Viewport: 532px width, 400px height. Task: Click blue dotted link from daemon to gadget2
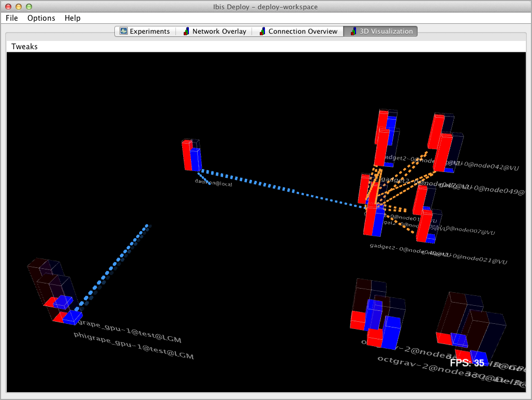(285, 188)
